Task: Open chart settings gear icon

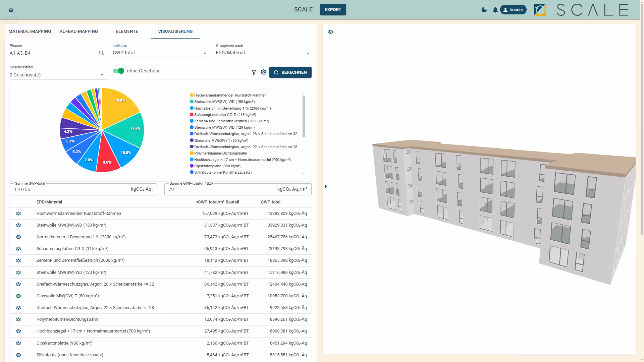Action: coord(263,72)
